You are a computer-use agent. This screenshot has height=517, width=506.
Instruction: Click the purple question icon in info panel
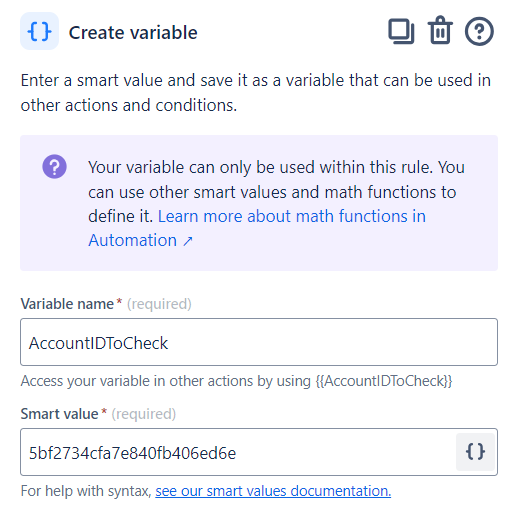54,166
